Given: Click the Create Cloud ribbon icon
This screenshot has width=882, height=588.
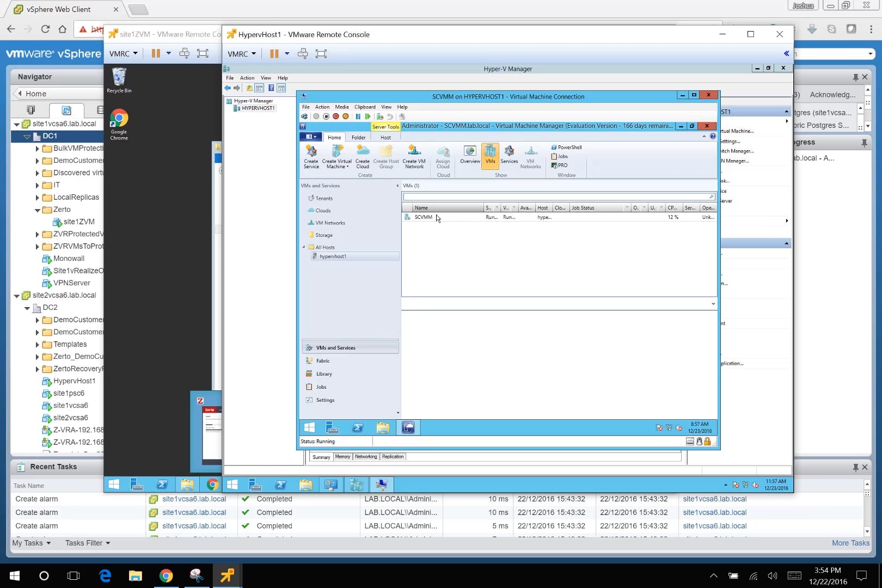Looking at the screenshot, I should click(x=363, y=156).
